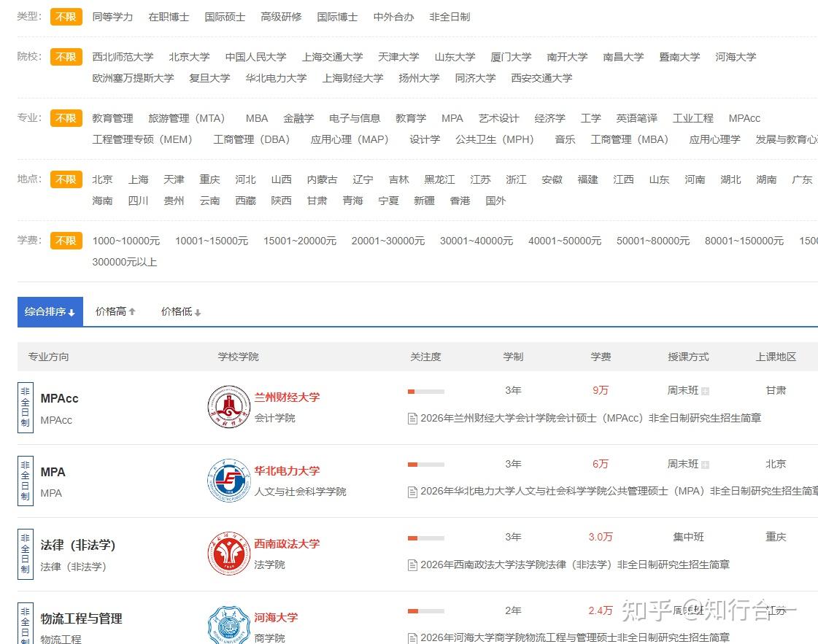Filter tuition by 1000~10000元
The width and height of the screenshot is (818, 644).
point(126,241)
